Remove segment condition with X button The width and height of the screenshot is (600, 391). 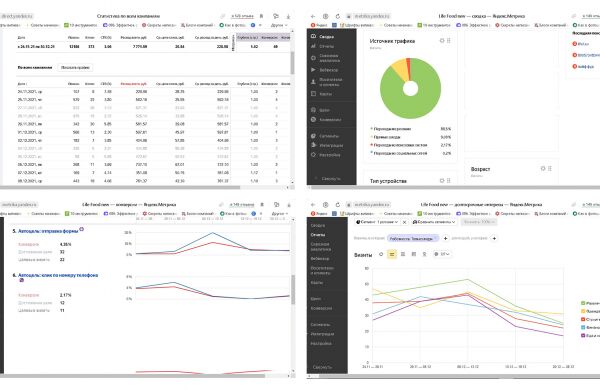point(404,222)
